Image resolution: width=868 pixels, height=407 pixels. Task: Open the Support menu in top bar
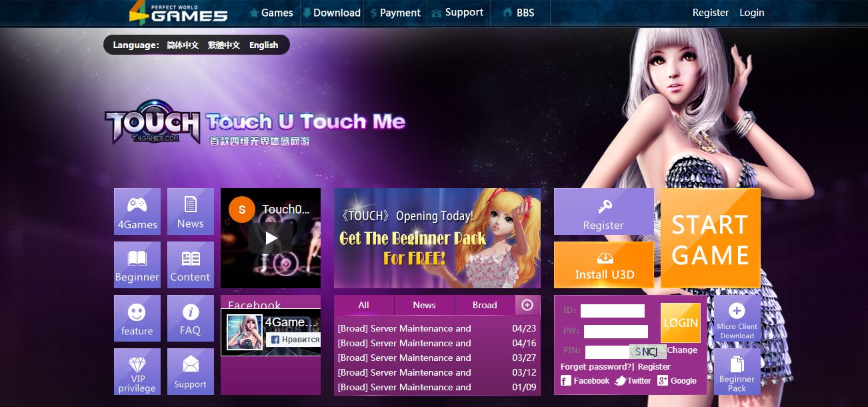click(457, 13)
